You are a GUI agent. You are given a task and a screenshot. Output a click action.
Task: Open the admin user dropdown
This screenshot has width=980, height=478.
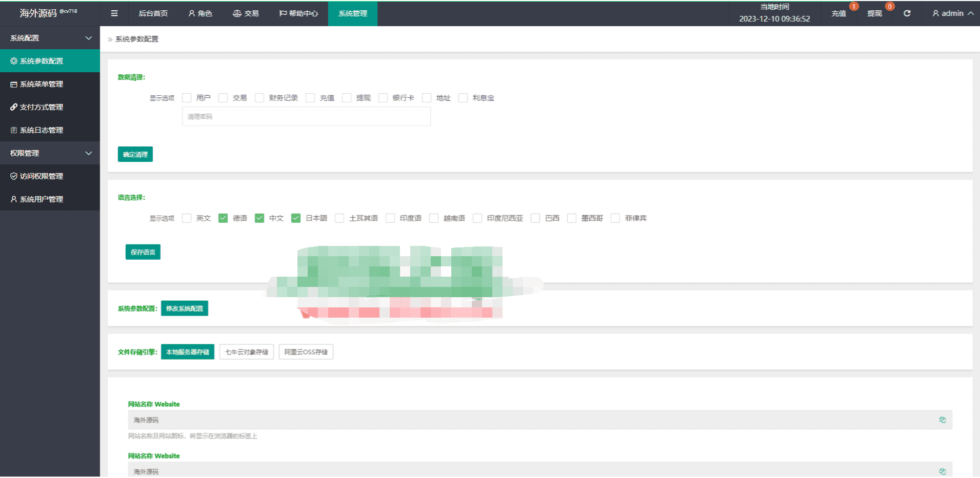(953, 13)
